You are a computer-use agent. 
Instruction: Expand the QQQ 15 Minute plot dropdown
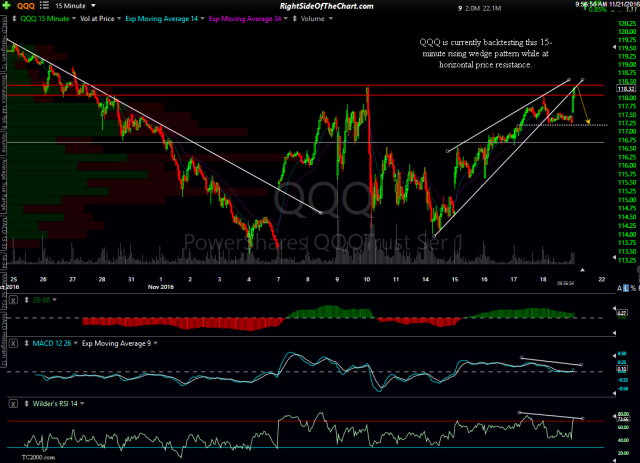pyautogui.click(x=73, y=19)
